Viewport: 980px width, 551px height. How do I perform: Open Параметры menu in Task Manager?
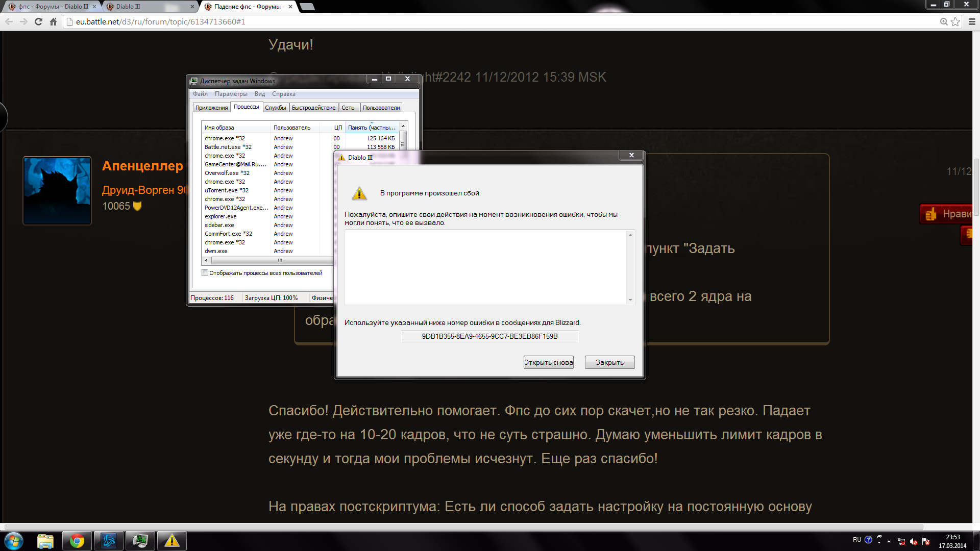[x=231, y=94]
